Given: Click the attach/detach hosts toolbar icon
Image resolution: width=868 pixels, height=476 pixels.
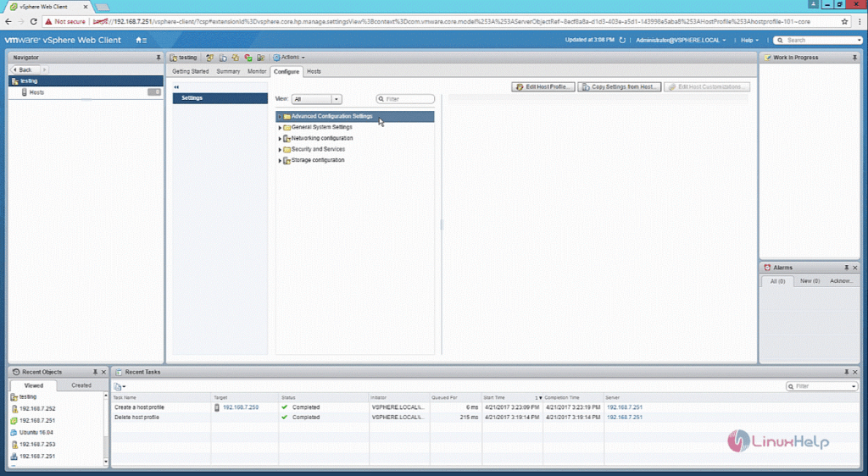Looking at the screenshot, I should coord(210,58).
